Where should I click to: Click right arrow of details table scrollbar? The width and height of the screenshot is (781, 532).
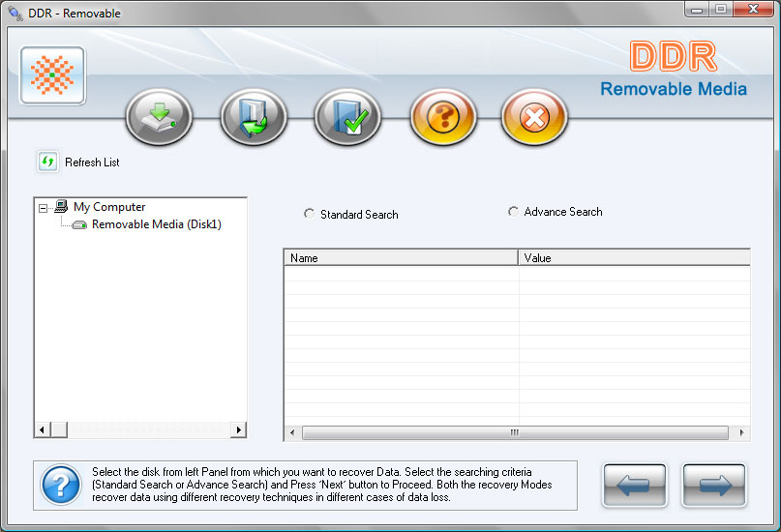[x=742, y=432]
